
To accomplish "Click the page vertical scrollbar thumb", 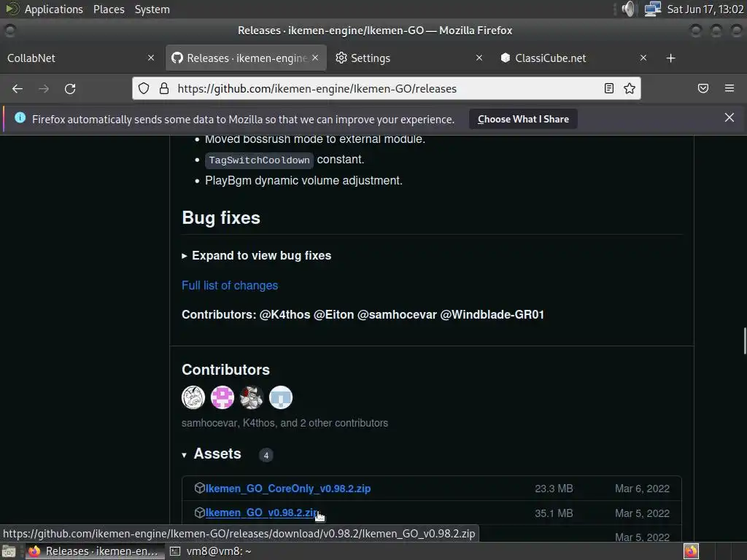I will click(x=744, y=341).
